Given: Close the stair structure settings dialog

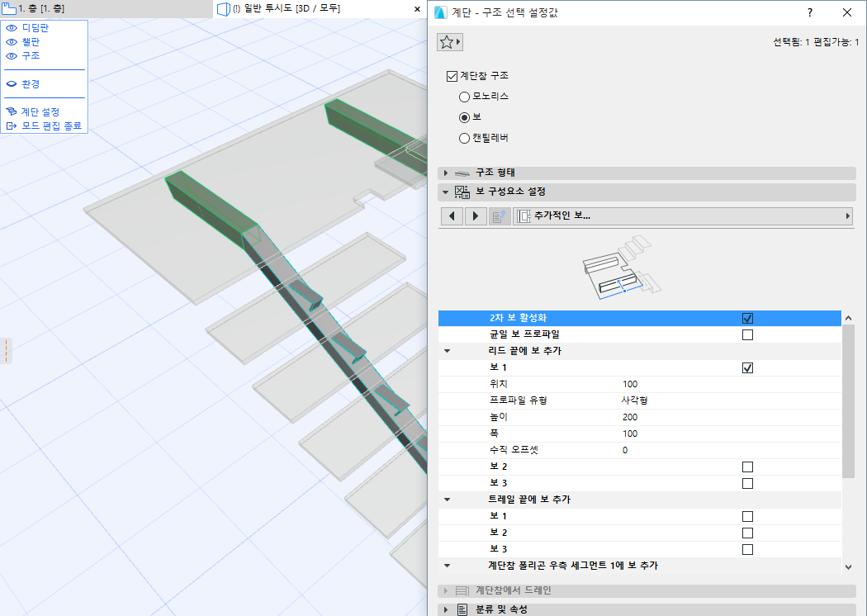Looking at the screenshot, I should [847, 12].
